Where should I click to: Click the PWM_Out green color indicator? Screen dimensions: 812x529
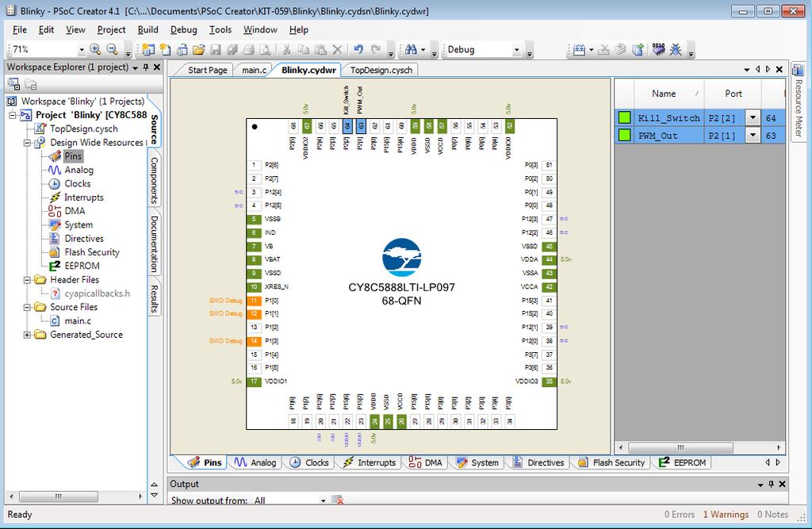(x=625, y=136)
